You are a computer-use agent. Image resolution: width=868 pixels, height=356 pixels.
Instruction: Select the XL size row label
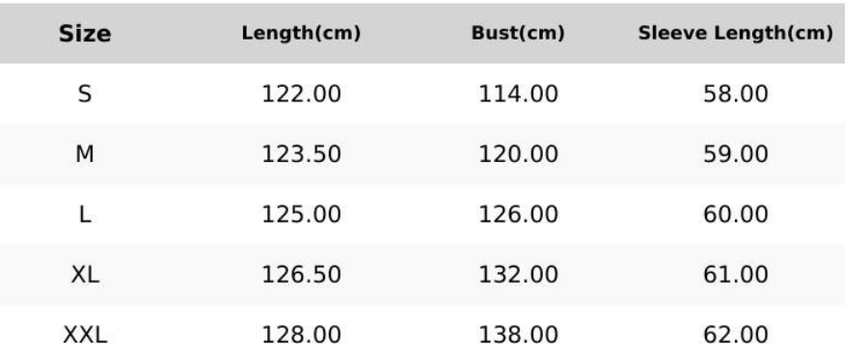(85, 275)
